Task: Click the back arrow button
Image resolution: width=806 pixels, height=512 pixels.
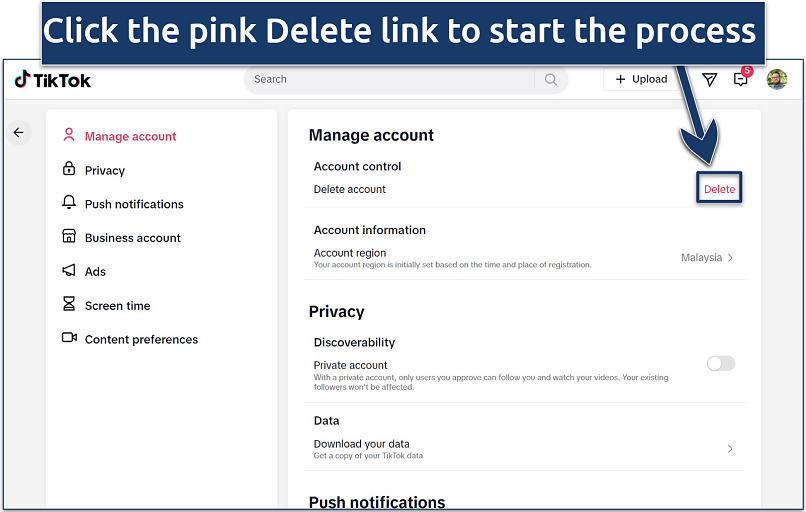Action: coord(19,133)
